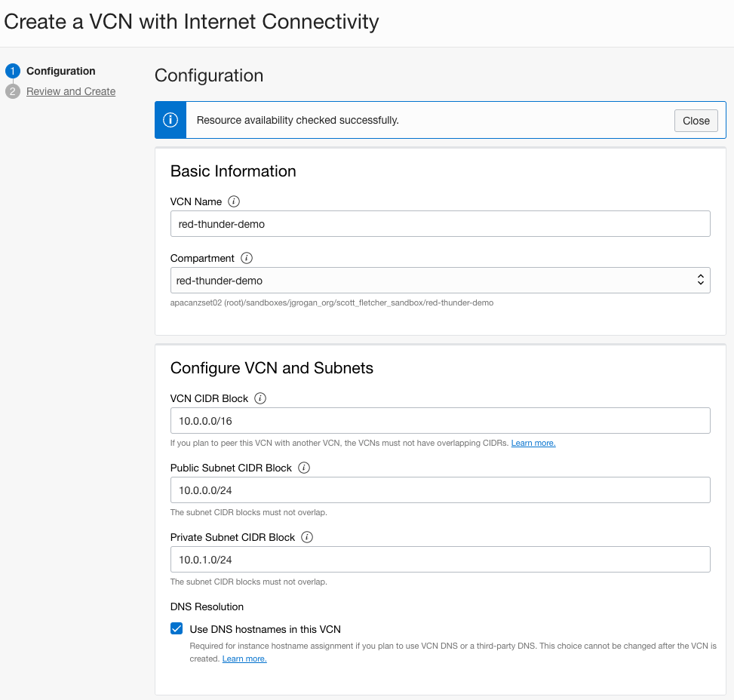
Task: Click the Public Subnet CIDR Block info icon
Action: [304, 468]
